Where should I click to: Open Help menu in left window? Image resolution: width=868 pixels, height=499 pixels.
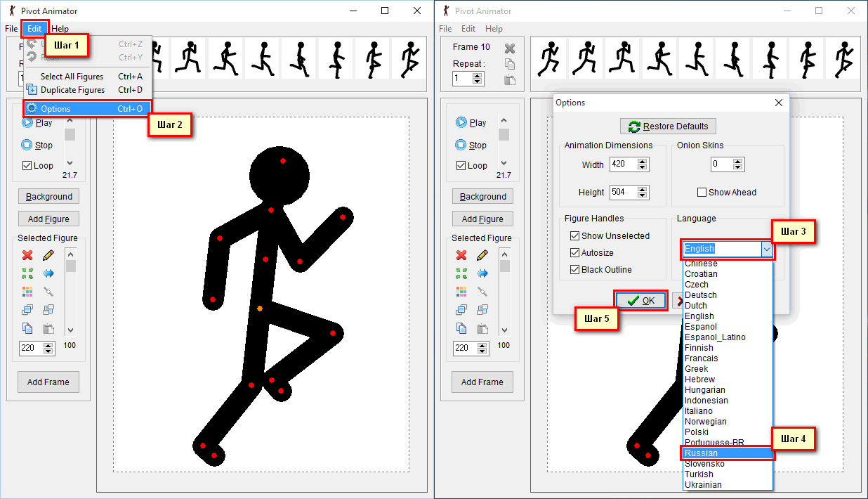tap(60, 29)
